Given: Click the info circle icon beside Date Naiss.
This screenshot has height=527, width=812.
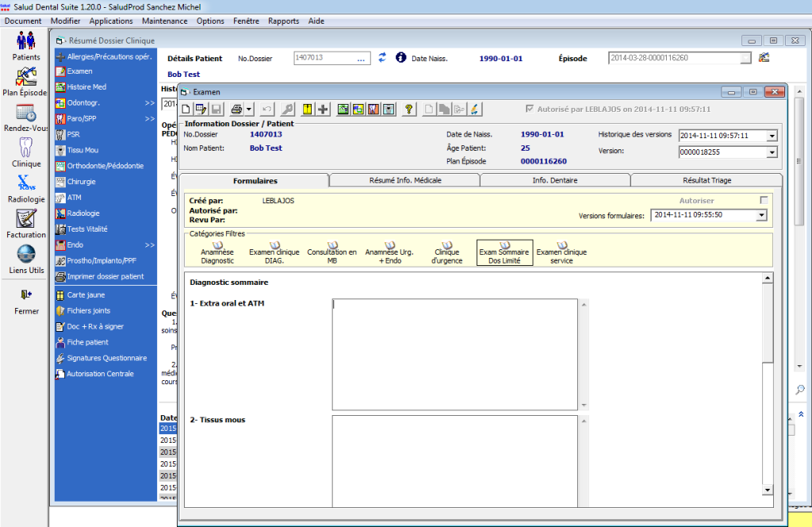Looking at the screenshot, I should (x=400, y=57).
